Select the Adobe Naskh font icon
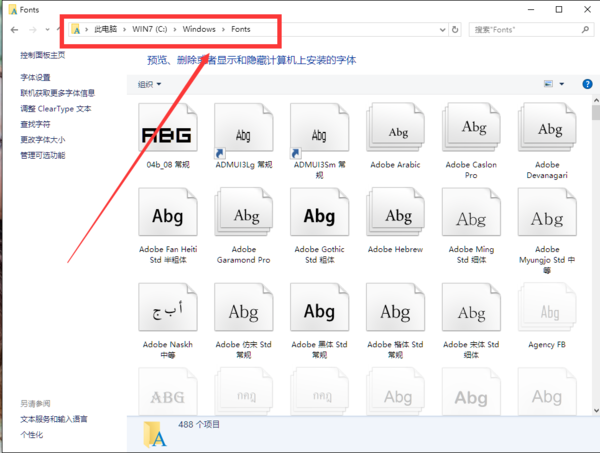This screenshot has height=453, width=600. 168,307
